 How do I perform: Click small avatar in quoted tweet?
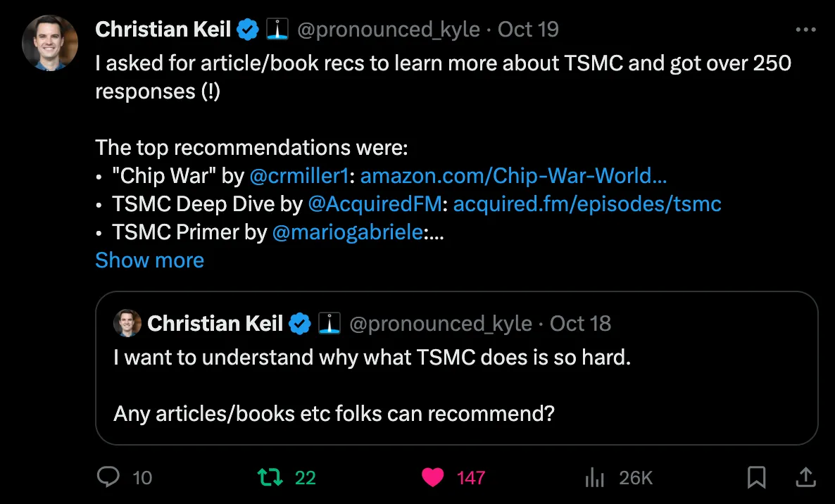(x=127, y=324)
